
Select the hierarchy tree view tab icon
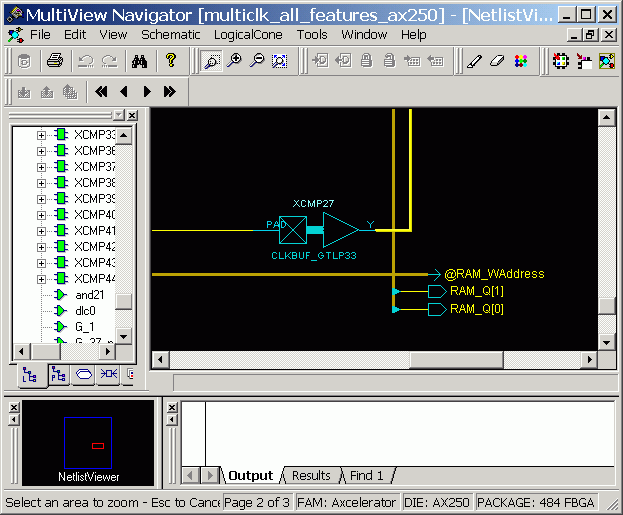point(30,375)
